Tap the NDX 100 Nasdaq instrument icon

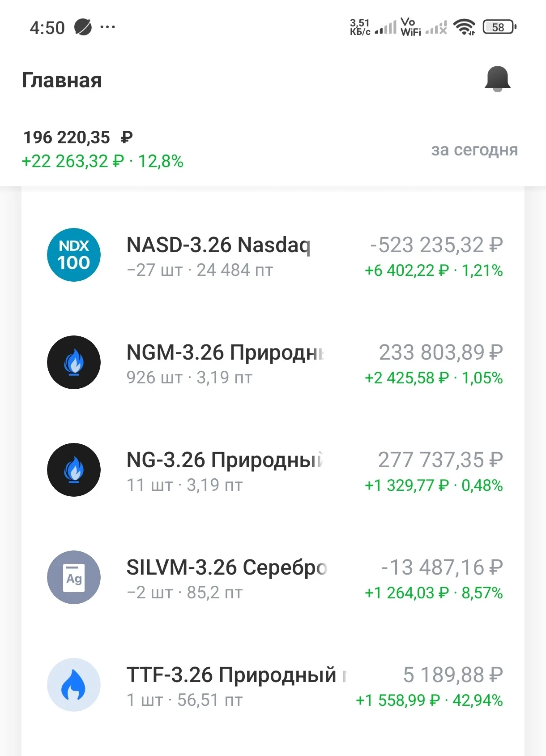click(x=74, y=255)
